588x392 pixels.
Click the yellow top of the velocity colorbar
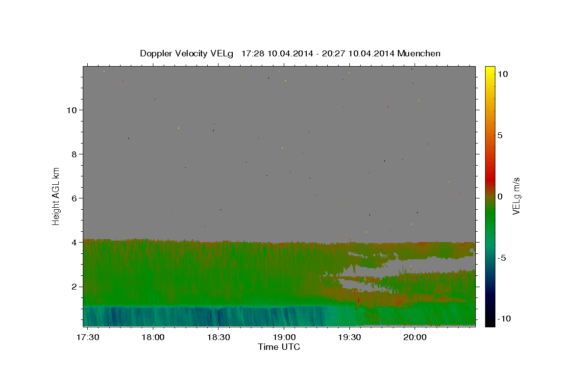pos(490,69)
